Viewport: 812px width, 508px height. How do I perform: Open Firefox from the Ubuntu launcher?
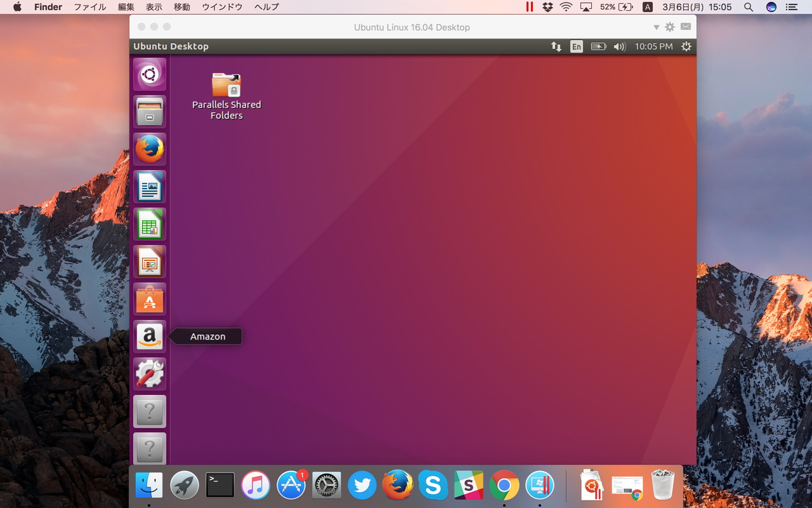150,149
